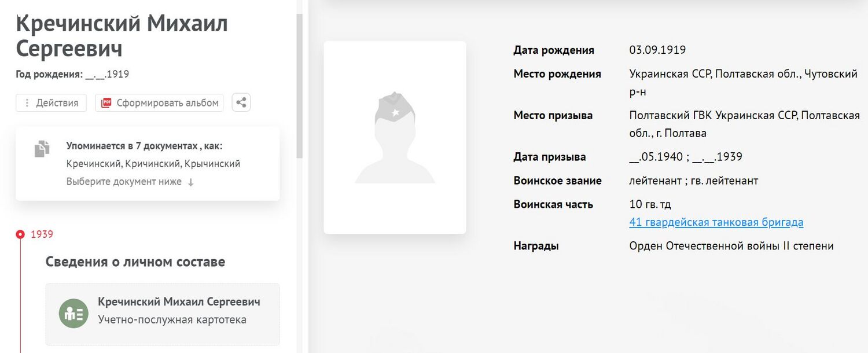Click the Выберите документ ниже link text
The height and width of the screenshot is (353, 868).
tap(124, 182)
